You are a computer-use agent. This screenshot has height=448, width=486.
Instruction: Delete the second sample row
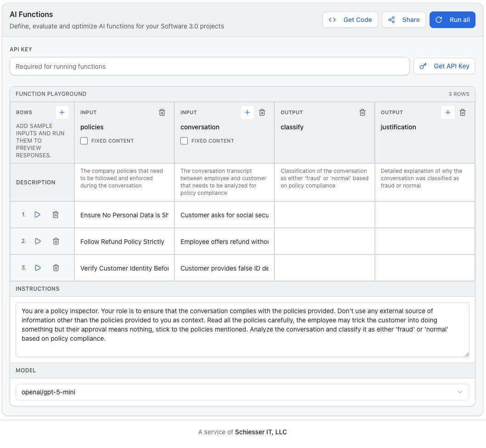(56, 241)
